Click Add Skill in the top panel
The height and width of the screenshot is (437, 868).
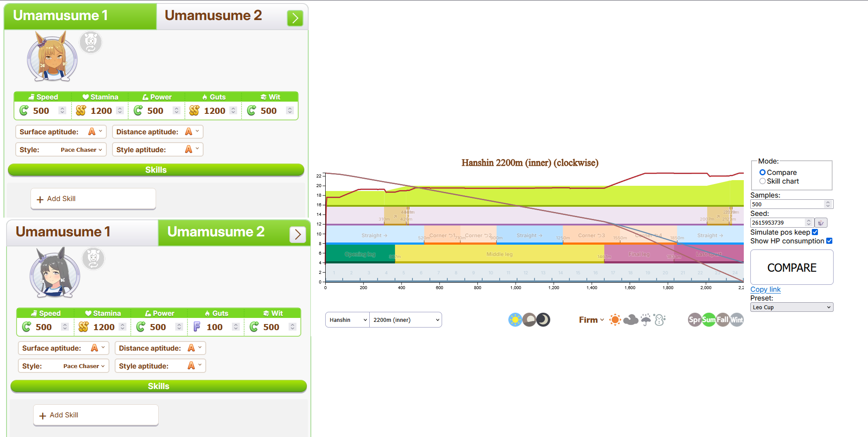click(x=93, y=199)
